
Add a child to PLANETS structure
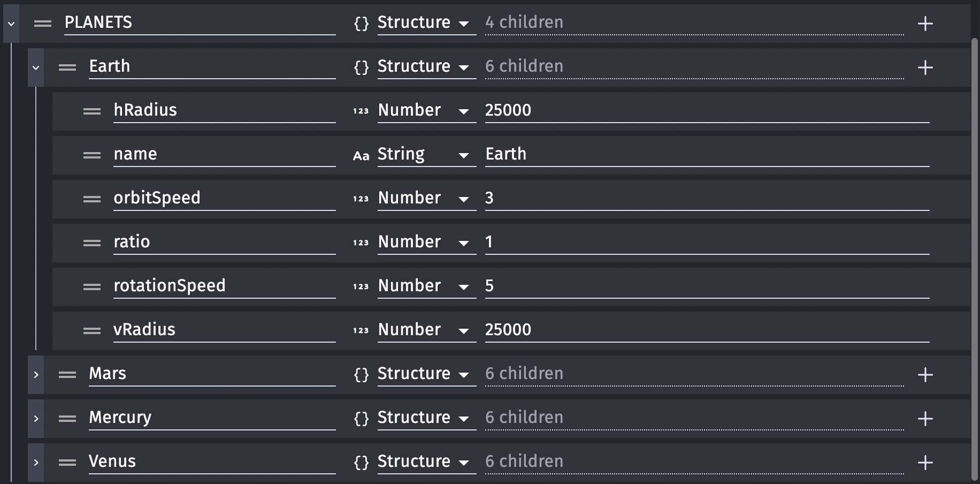(925, 24)
